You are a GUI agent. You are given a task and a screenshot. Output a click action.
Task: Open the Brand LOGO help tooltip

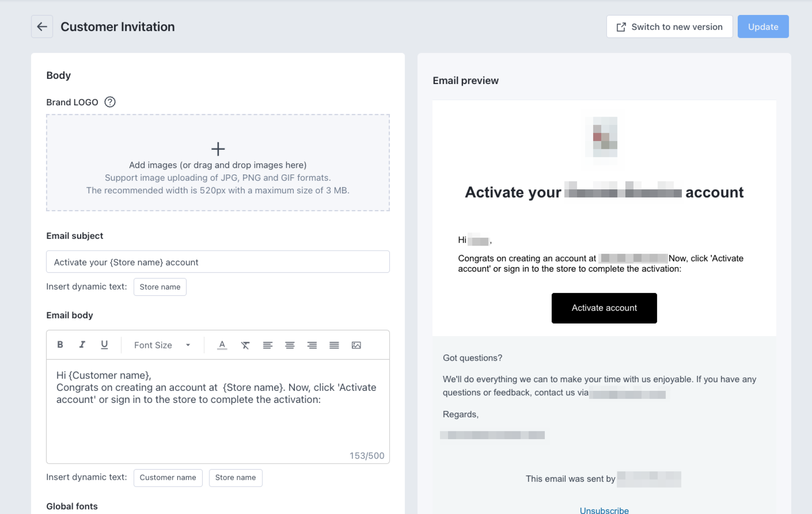tap(110, 102)
